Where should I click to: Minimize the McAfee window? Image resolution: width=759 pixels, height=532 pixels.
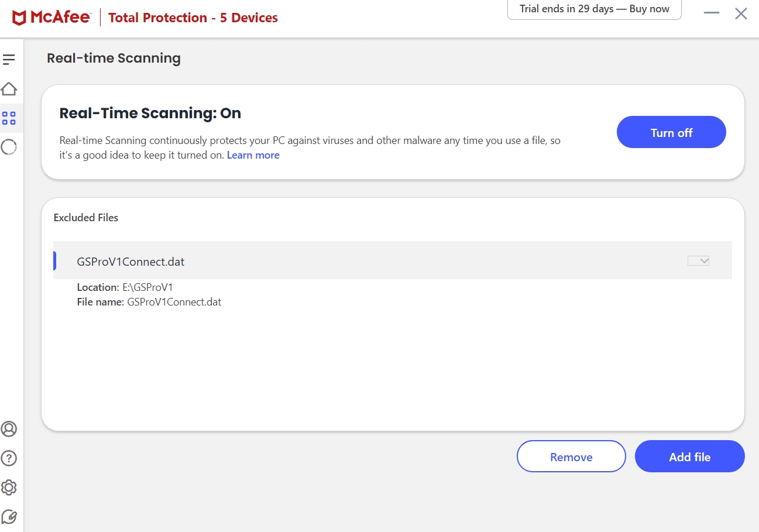[x=712, y=13]
